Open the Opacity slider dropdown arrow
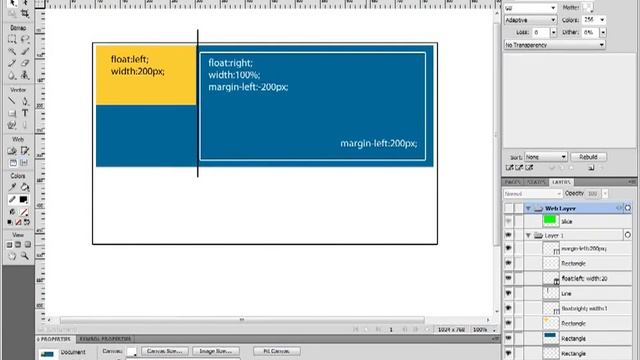Viewport: 640px width, 360px height. (x=605, y=193)
